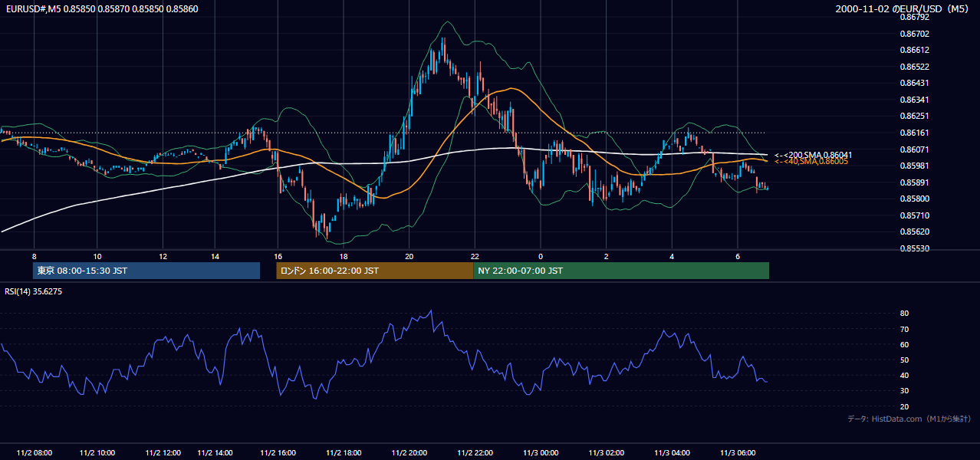Screen dimensions: 980x460
Task: Click the RSI(14) 35.6275 indicator label
Action: click(34, 291)
